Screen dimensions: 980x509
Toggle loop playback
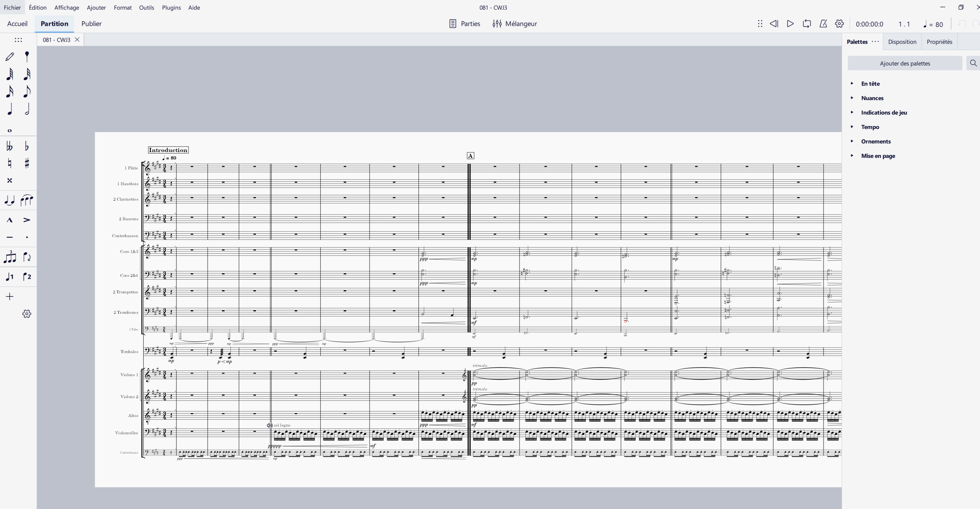(x=807, y=24)
